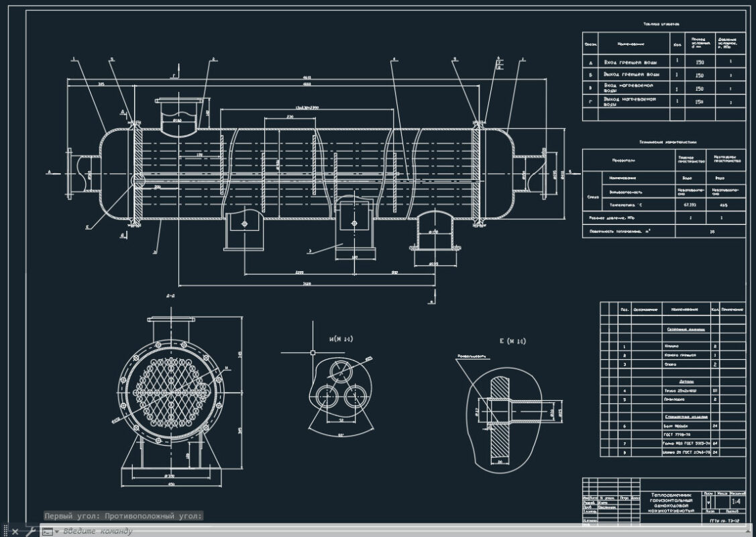This screenshot has width=756, height=537.
Task: Close the command line with the X icon
Action: click(x=15, y=532)
